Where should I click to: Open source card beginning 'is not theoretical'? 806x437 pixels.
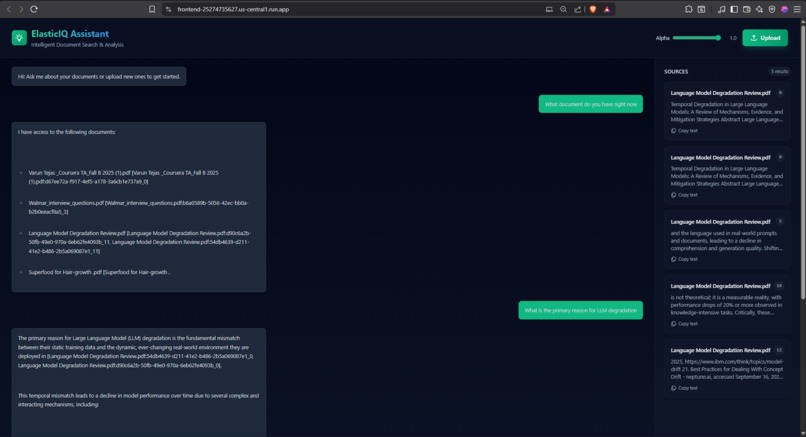727,304
